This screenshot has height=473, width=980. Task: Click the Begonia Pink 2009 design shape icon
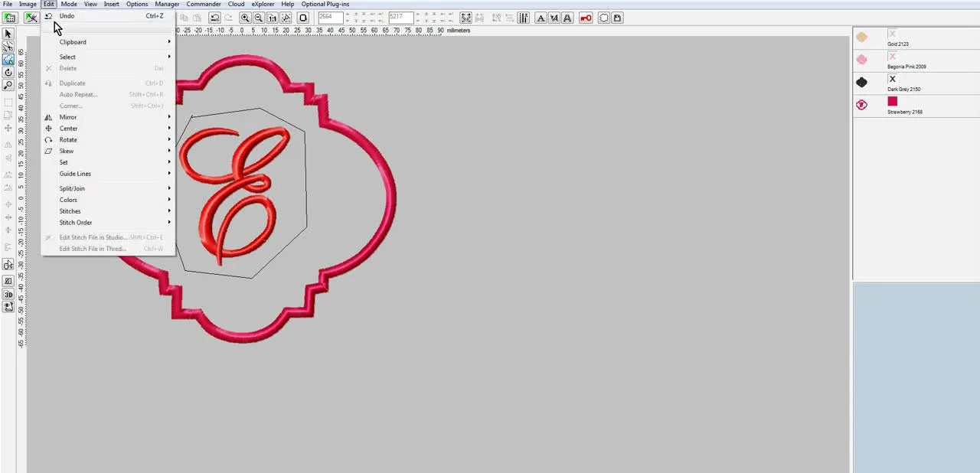coord(861,60)
